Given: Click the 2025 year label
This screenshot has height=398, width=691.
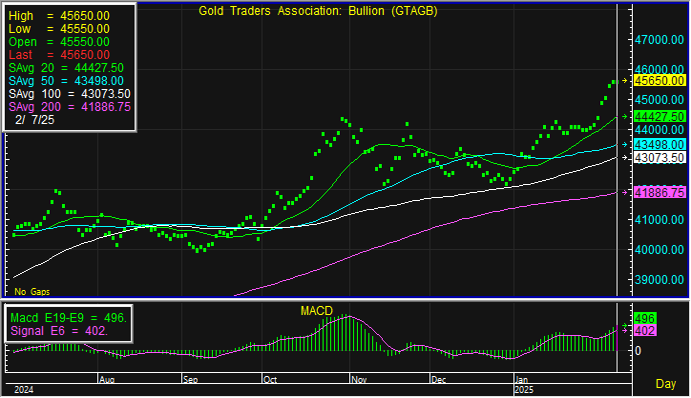Looking at the screenshot, I should pyautogui.click(x=524, y=390).
